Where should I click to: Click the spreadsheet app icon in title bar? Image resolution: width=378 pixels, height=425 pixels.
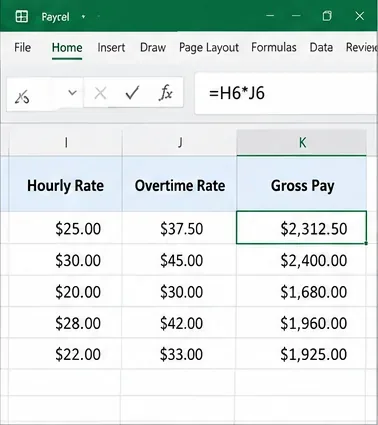(x=22, y=16)
